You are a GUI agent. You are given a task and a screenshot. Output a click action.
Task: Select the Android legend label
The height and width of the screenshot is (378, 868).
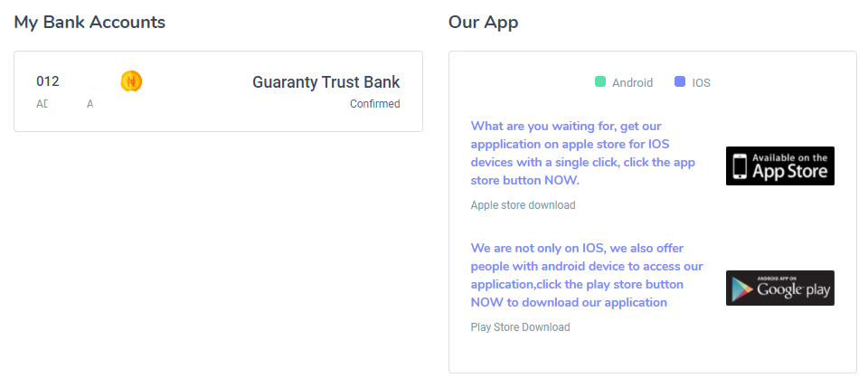[632, 83]
